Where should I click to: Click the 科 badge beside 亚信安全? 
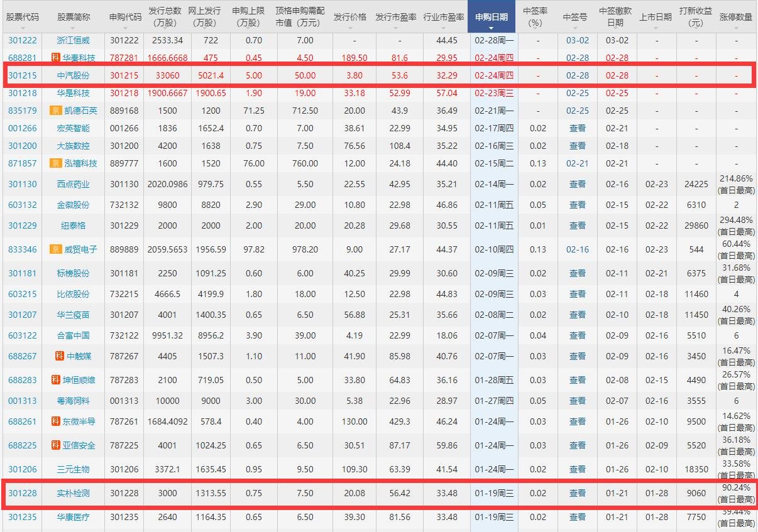click(55, 445)
